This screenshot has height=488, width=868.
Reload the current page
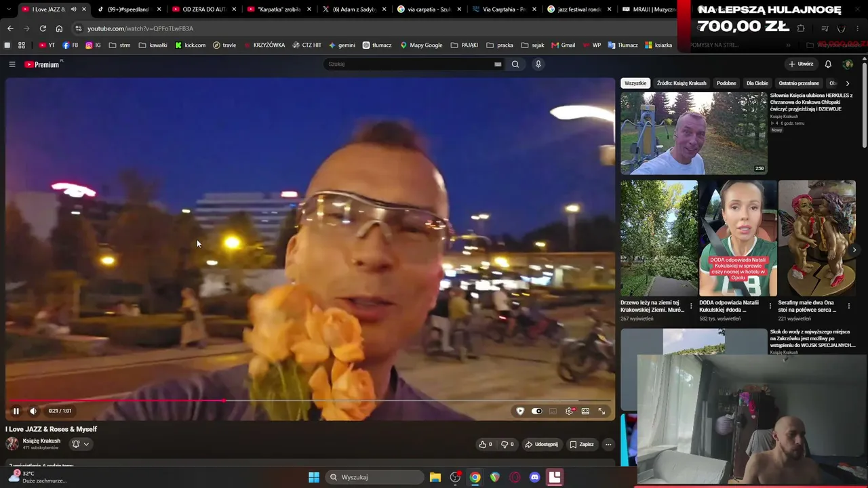coord(43,28)
